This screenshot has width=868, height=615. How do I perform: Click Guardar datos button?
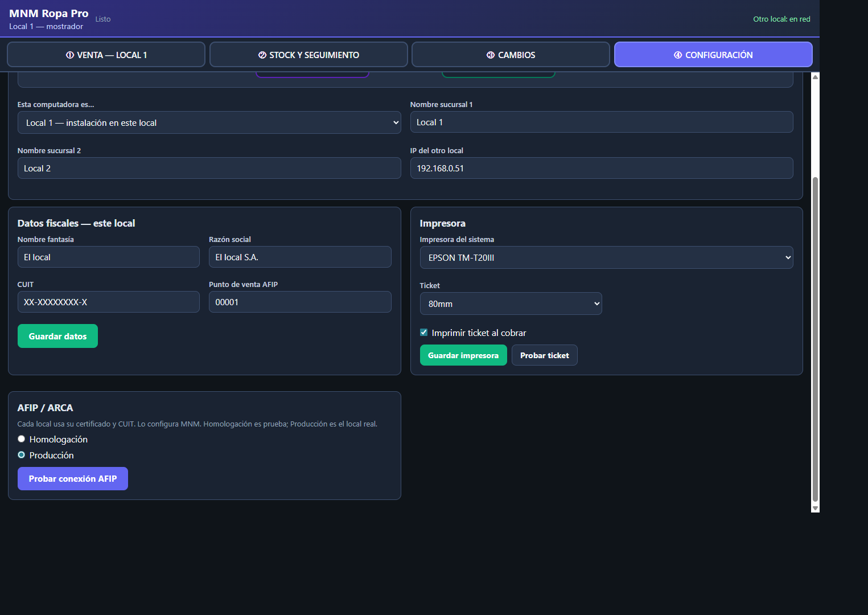coord(57,336)
